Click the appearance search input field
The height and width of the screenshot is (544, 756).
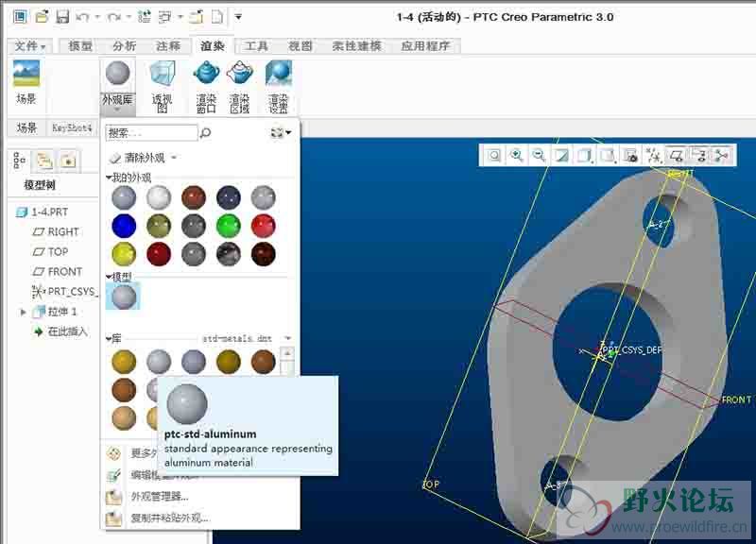click(x=151, y=132)
